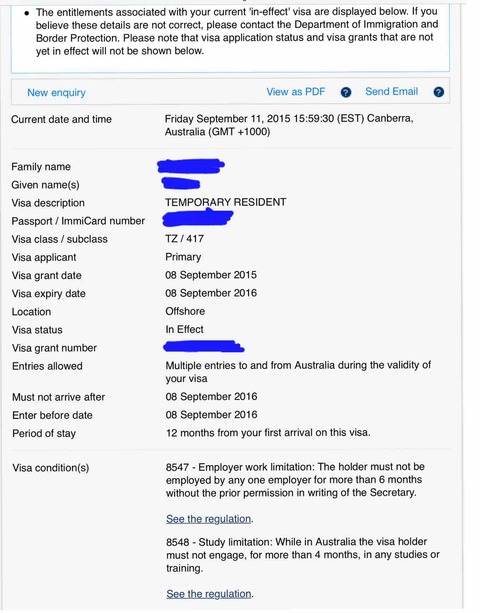Click the In Effect visa status value
The width and height of the screenshot is (480, 613).
(184, 330)
